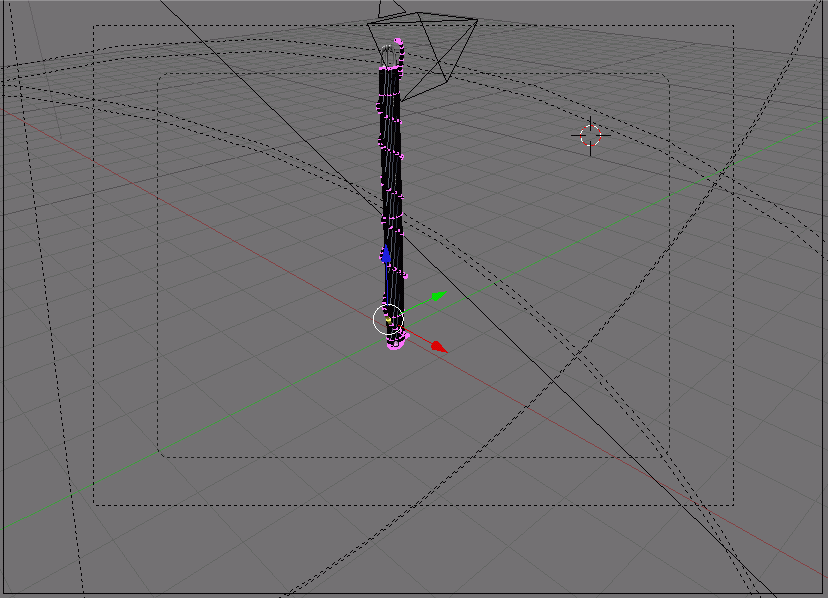Select the camera wireframe object

click(x=422, y=53)
